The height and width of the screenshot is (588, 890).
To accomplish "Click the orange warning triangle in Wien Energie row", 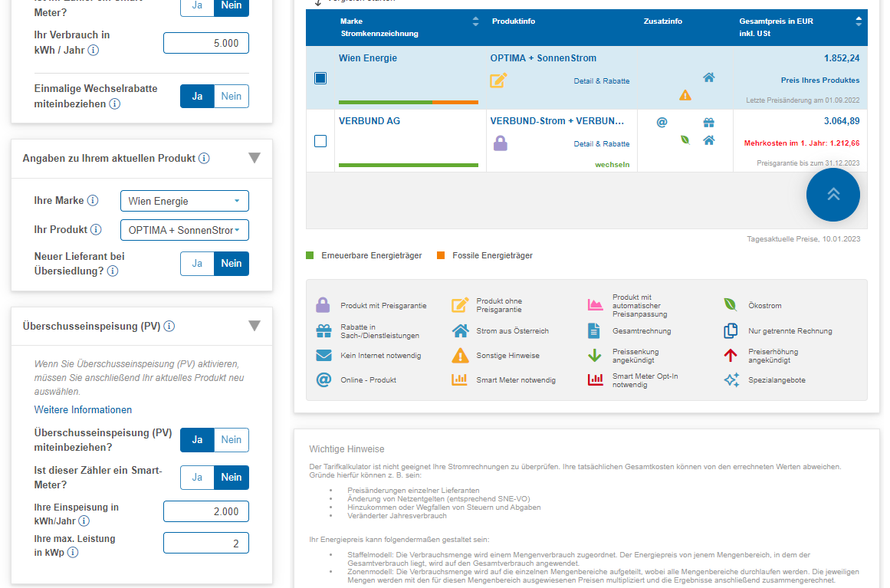I will coord(685,95).
